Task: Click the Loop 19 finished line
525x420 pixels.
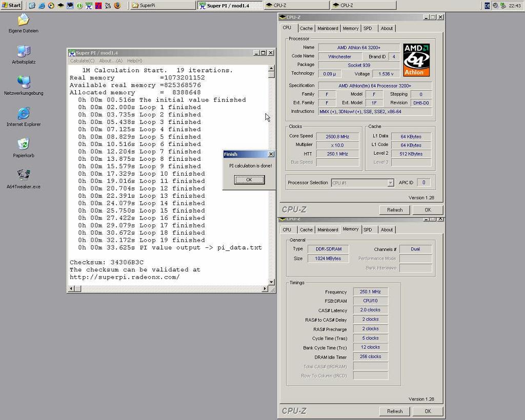Action: pyautogui.click(x=142, y=240)
